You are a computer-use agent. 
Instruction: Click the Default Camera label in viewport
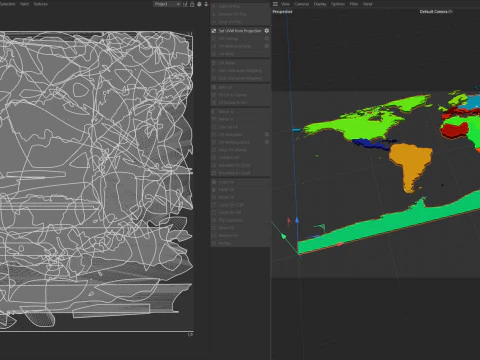[436, 12]
